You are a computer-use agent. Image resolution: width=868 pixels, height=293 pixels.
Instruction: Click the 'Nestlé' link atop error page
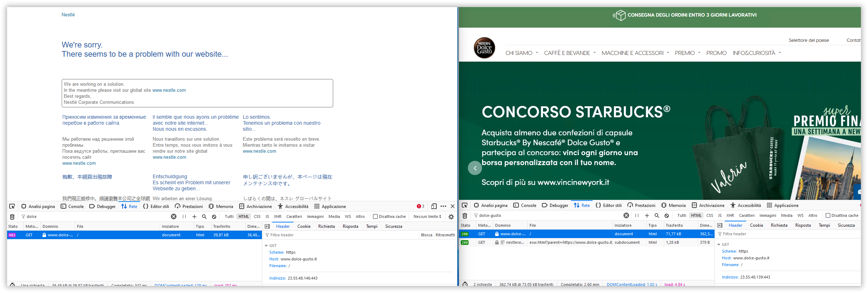tap(68, 15)
